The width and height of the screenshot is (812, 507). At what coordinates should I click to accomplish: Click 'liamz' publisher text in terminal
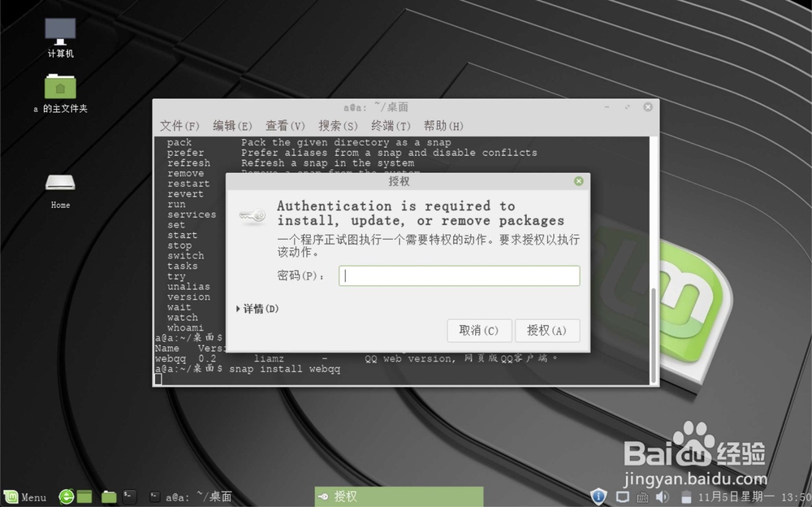(x=269, y=359)
